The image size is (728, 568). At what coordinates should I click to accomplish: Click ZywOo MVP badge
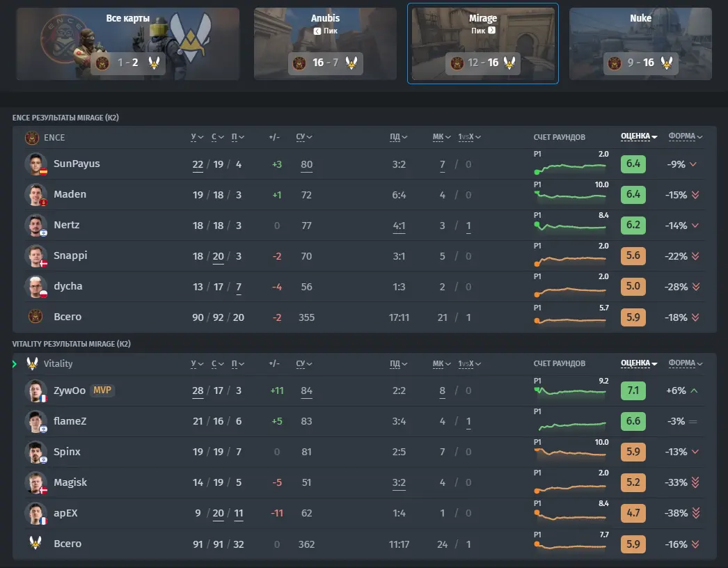coord(102,390)
